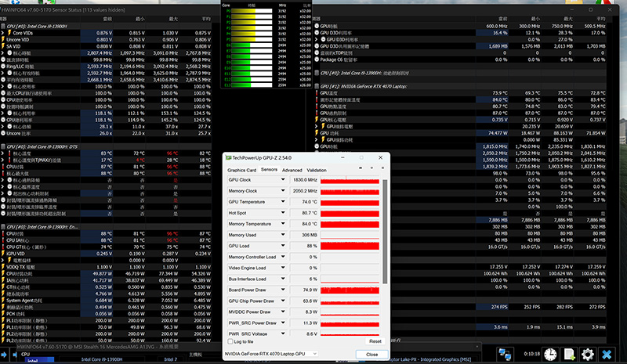Click the HWiNFO settings gear icon
627x364 pixels.
pos(587,354)
